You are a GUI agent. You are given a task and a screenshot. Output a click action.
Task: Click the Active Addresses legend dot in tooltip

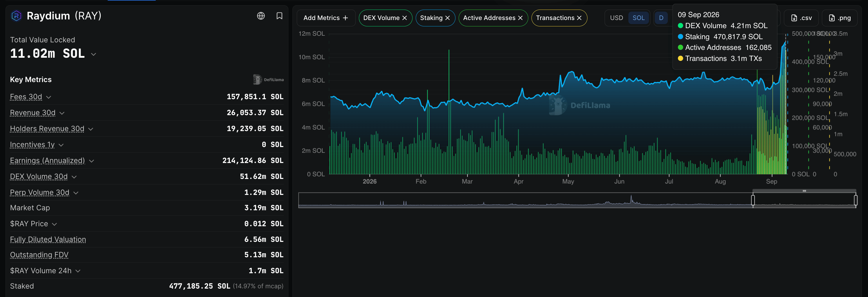tap(680, 48)
